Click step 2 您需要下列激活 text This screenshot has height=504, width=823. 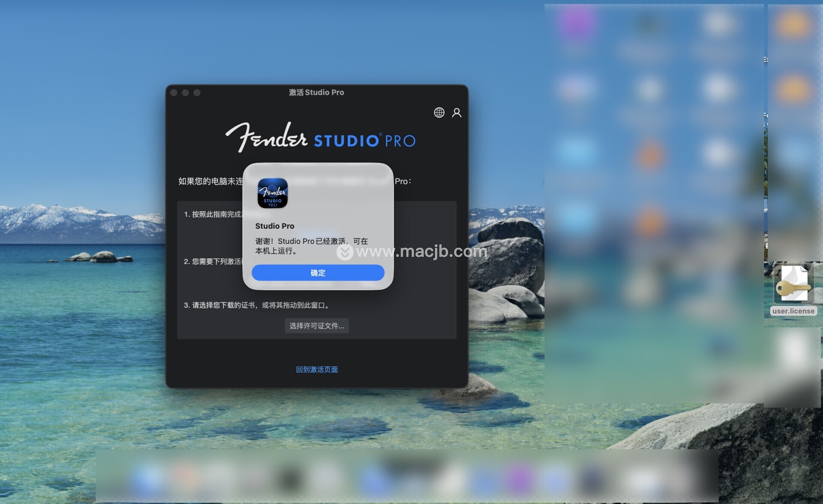click(x=213, y=261)
